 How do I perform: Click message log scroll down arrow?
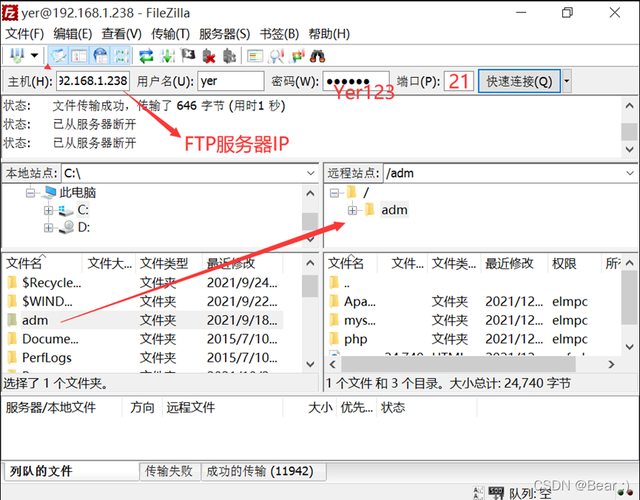click(x=630, y=149)
